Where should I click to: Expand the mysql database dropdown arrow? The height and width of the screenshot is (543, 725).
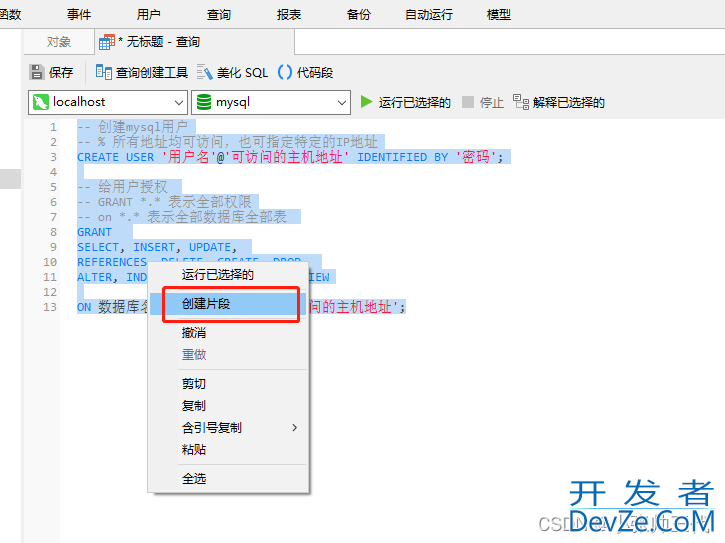click(x=342, y=102)
